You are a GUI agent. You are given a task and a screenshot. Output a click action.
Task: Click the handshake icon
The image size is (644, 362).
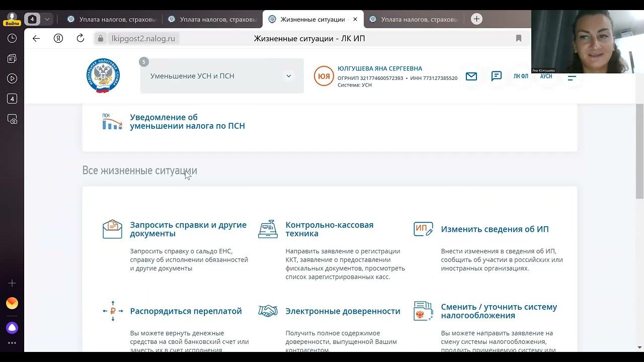268,311
